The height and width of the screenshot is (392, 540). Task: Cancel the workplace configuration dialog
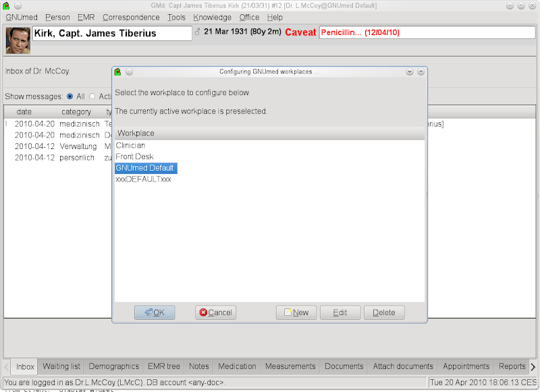[x=215, y=312]
